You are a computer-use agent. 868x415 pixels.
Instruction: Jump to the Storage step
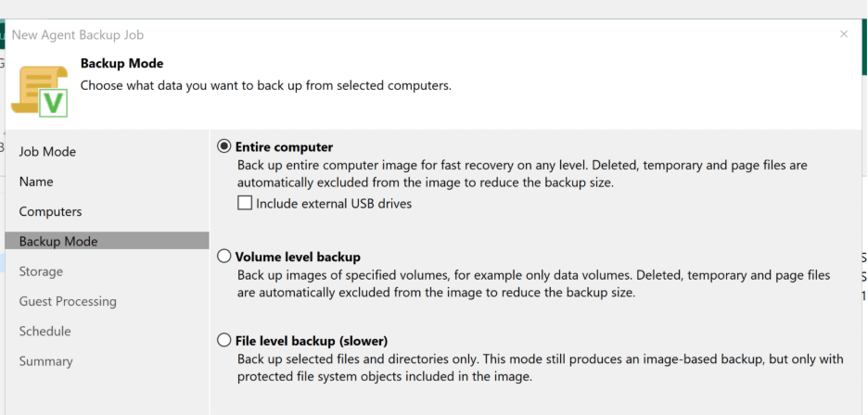click(x=41, y=271)
